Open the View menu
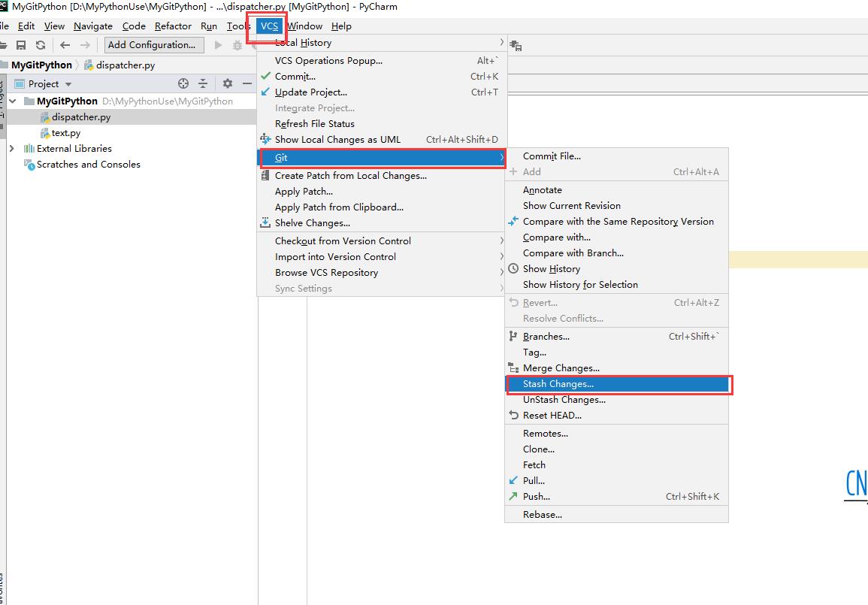 click(x=54, y=26)
